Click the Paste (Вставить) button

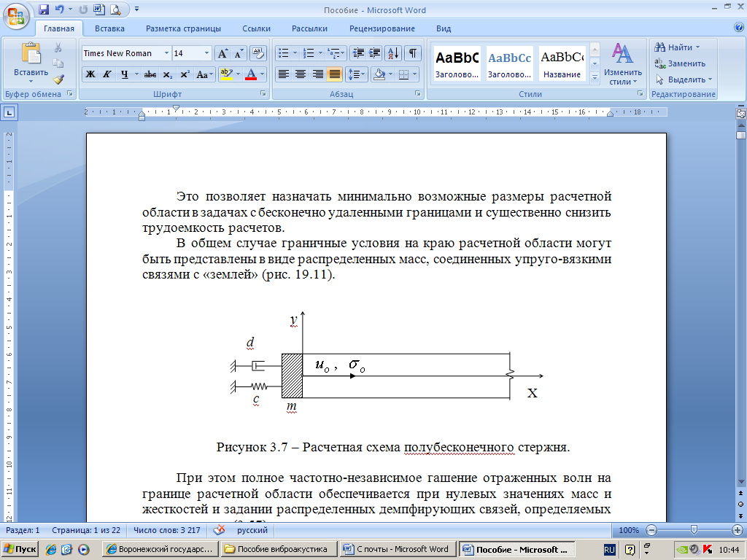click(x=31, y=63)
